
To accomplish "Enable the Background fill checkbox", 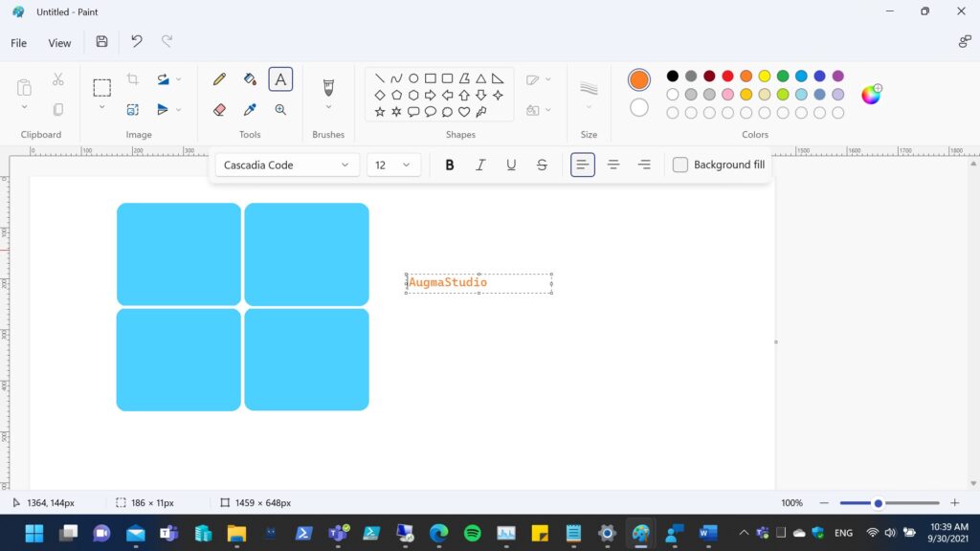I will coord(680,165).
